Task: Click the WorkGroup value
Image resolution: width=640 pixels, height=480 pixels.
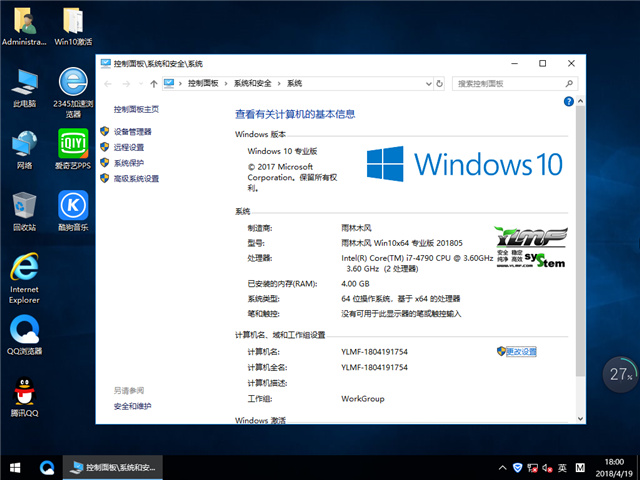Action: pyautogui.click(x=363, y=399)
